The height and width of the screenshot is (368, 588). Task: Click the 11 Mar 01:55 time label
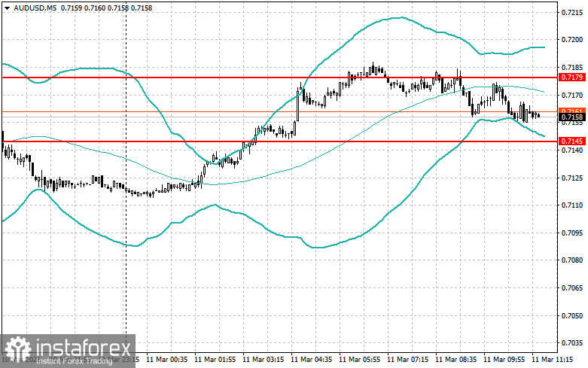tap(215, 360)
